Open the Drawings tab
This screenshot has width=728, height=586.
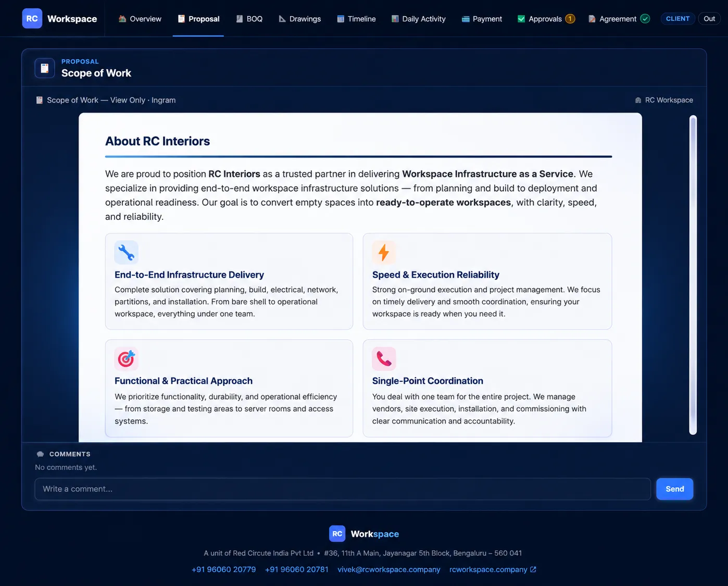299,19
